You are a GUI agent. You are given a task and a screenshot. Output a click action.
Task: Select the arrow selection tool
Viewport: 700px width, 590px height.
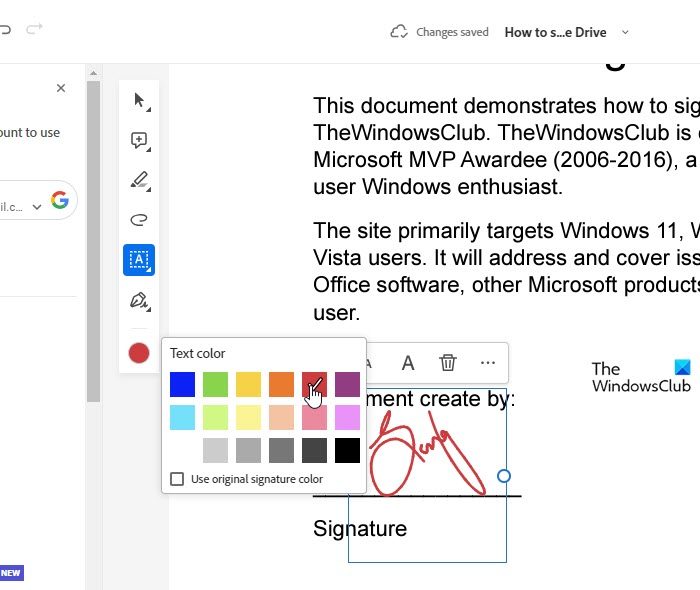point(139,101)
